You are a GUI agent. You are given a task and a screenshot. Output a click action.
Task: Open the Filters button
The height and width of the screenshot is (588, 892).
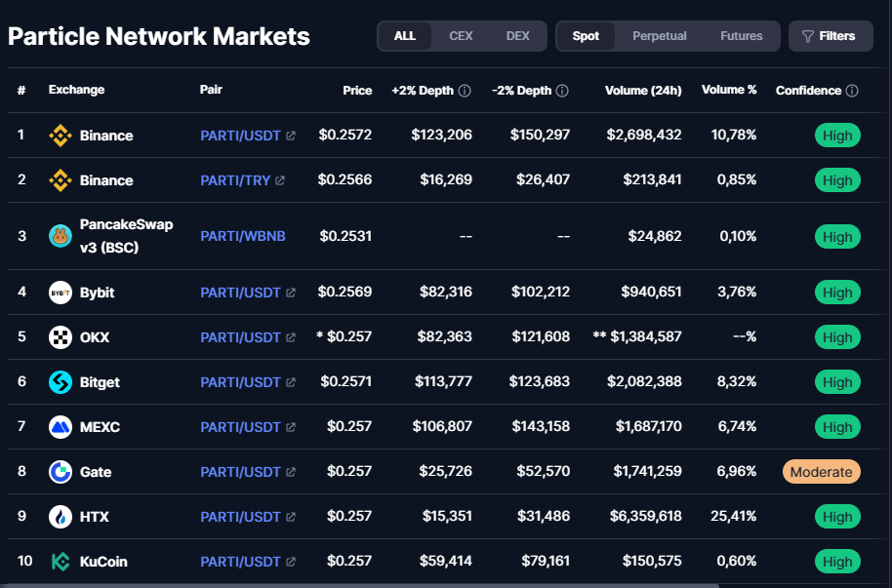point(831,36)
